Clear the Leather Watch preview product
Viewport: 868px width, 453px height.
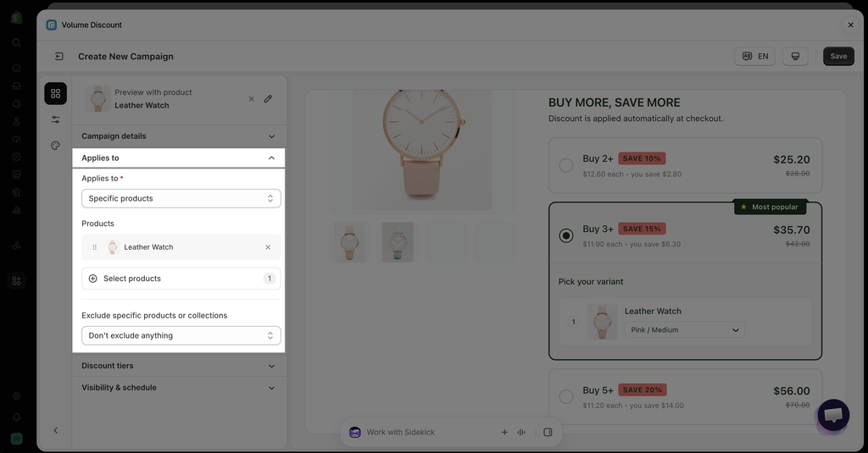251,99
